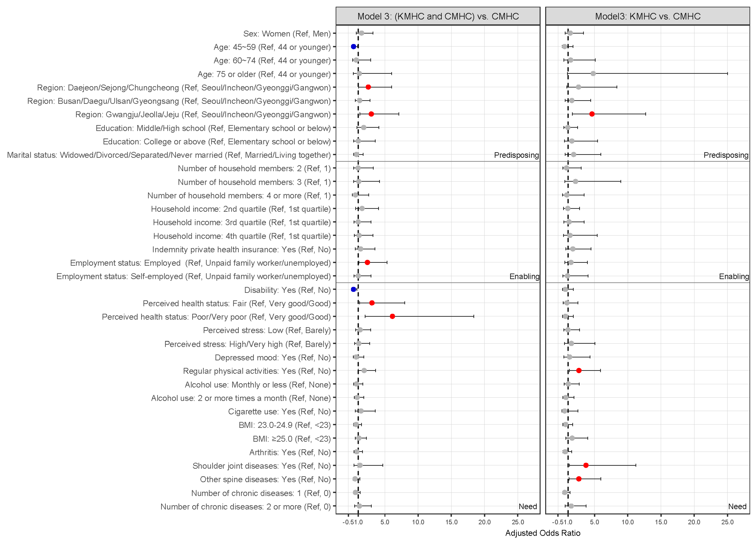This screenshot has width=756, height=541.
Task: Click blue dot for Age 45~59 left panel
Action: [353, 47]
